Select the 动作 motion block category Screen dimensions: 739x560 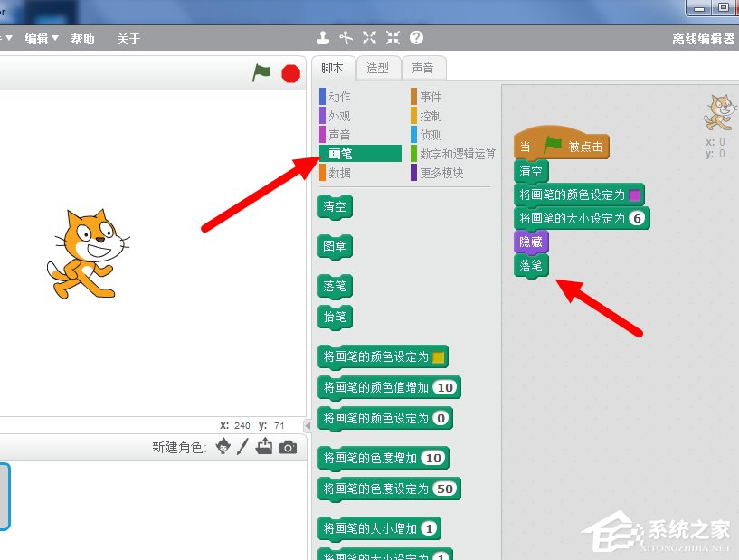coord(340,95)
